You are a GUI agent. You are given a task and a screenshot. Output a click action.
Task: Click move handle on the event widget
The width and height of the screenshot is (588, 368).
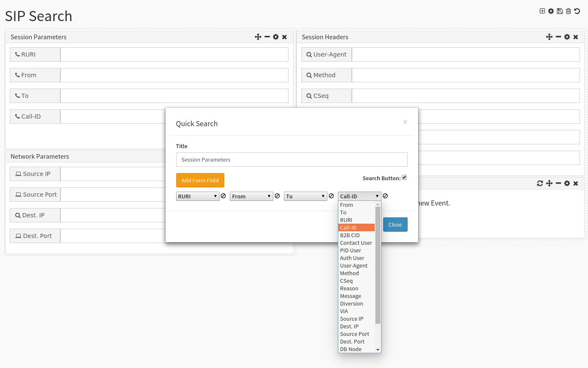tap(549, 183)
